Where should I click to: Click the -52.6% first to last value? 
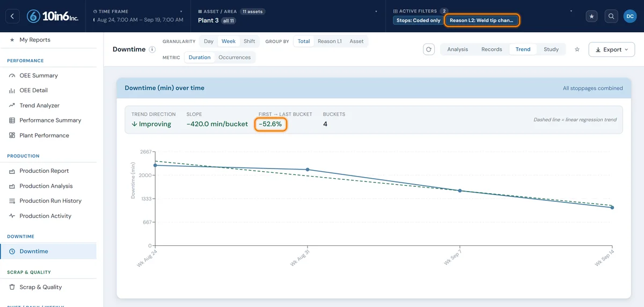click(270, 124)
